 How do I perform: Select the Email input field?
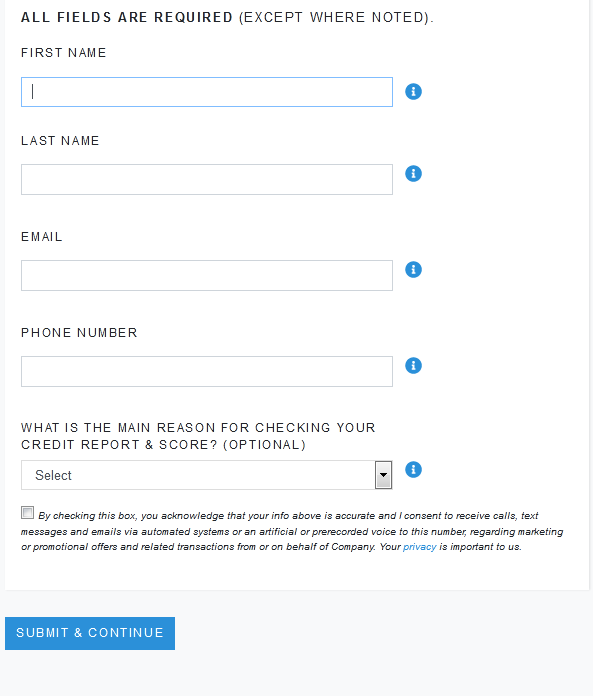pos(207,276)
